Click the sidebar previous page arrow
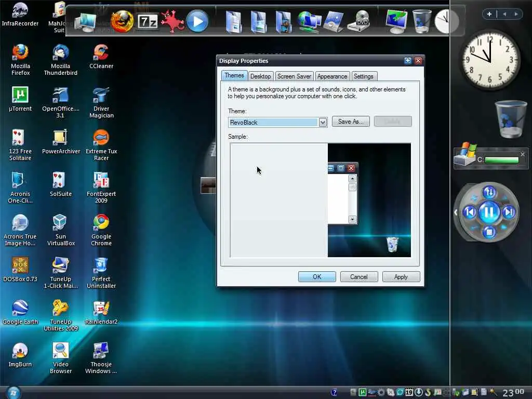 tap(504, 14)
